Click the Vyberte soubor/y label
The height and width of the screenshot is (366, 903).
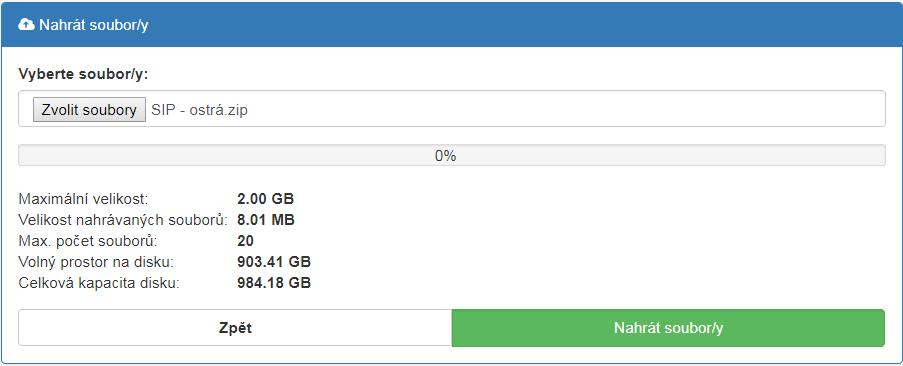84,74
